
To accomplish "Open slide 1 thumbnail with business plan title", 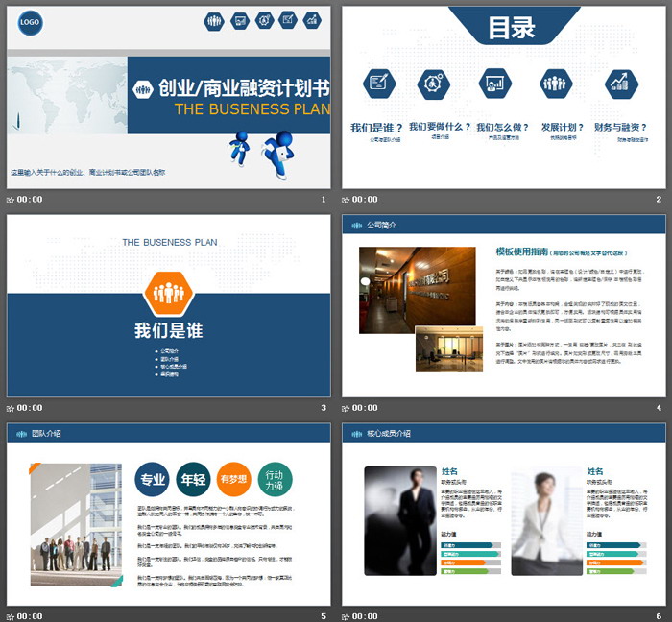I will pos(168,97).
